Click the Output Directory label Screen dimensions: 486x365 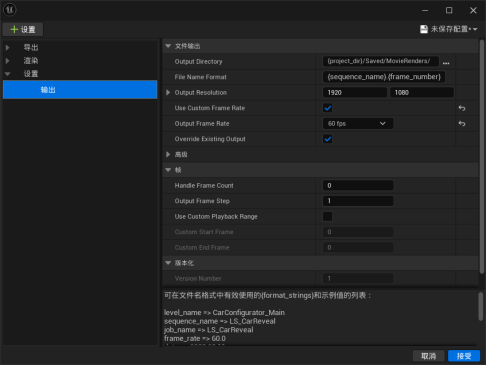198,62
